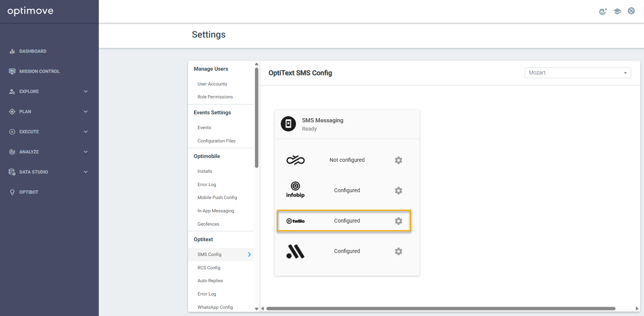This screenshot has height=316, width=644.
Task: Click the triple-slash provider logo
Action: pyautogui.click(x=296, y=251)
